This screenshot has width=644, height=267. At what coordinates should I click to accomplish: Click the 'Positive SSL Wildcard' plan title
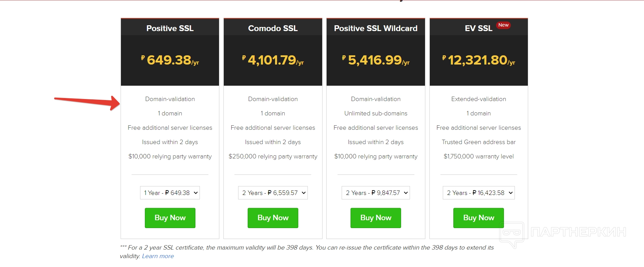coord(375,28)
